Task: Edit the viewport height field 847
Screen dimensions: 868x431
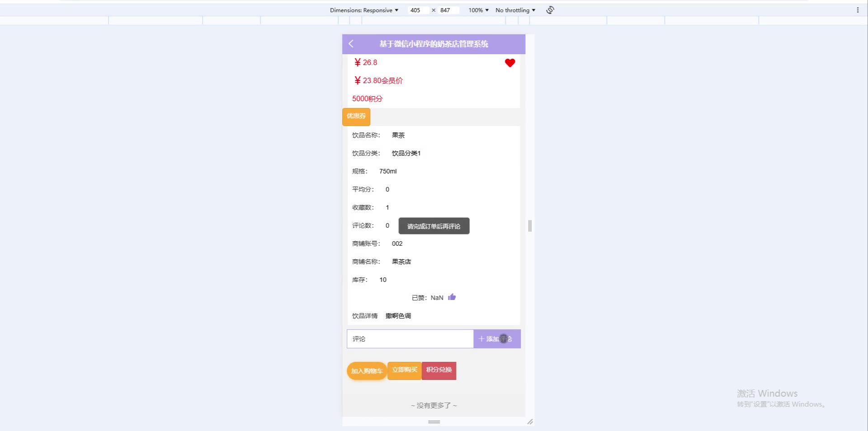Action: pos(448,10)
